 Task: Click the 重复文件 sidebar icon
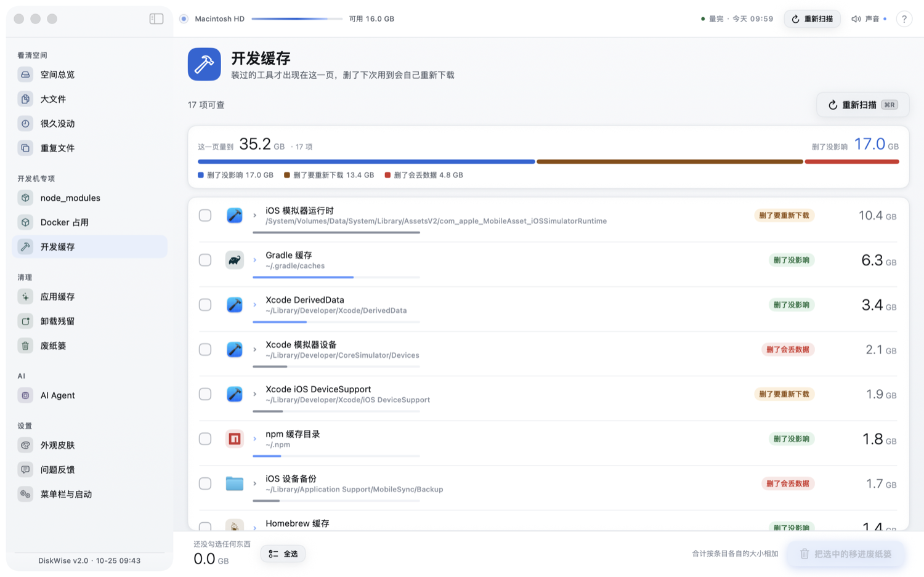pyautogui.click(x=25, y=148)
